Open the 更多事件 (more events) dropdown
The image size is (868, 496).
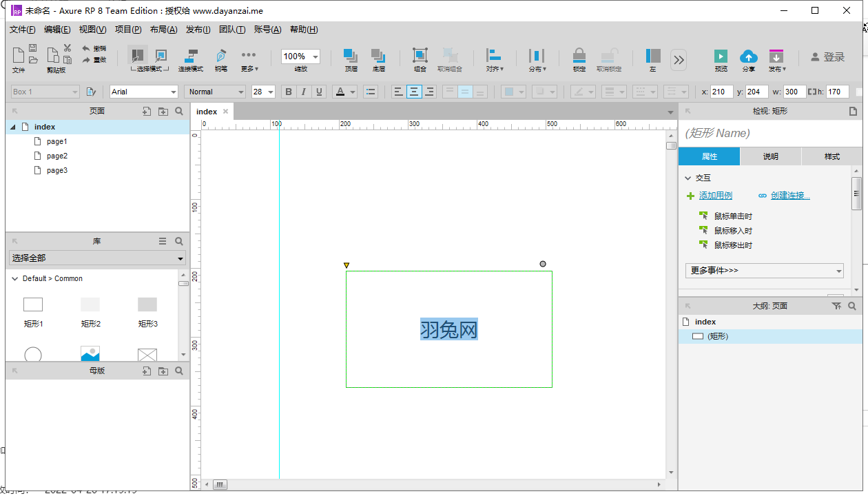pyautogui.click(x=765, y=271)
